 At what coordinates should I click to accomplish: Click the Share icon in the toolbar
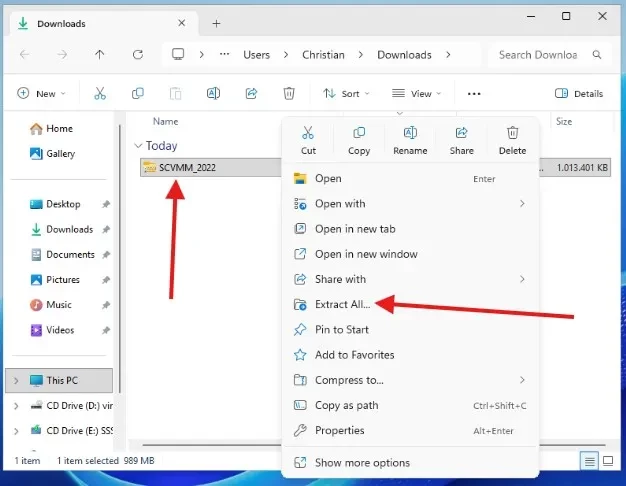click(251, 93)
